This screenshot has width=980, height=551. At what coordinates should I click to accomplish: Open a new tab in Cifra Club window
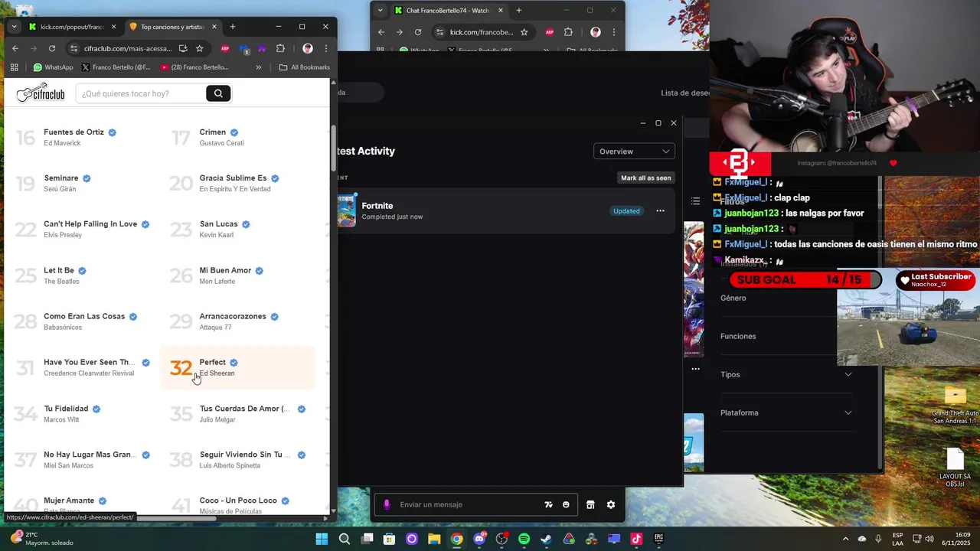pyautogui.click(x=233, y=27)
